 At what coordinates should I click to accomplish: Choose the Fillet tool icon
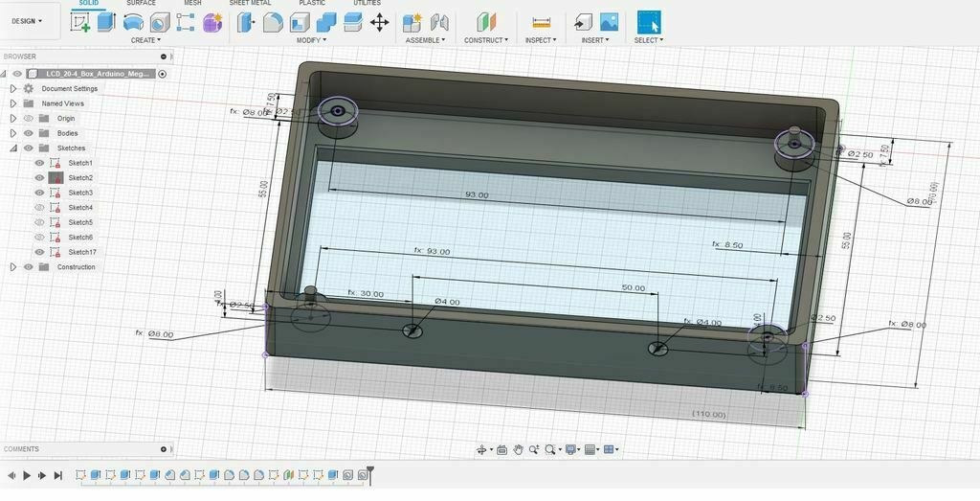273,22
